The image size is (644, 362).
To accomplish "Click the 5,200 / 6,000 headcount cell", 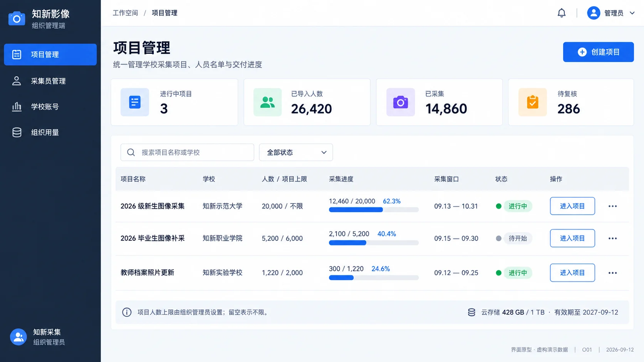I will click(x=282, y=239).
